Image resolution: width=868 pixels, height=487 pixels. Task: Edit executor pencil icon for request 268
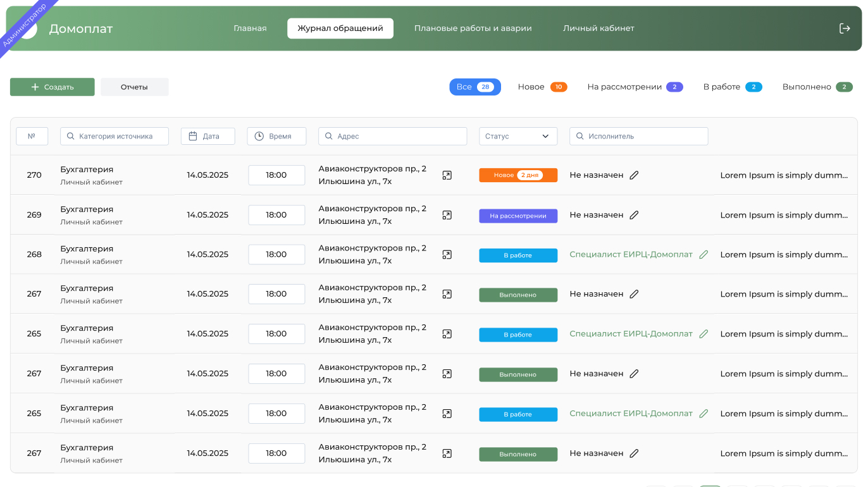tap(704, 254)
